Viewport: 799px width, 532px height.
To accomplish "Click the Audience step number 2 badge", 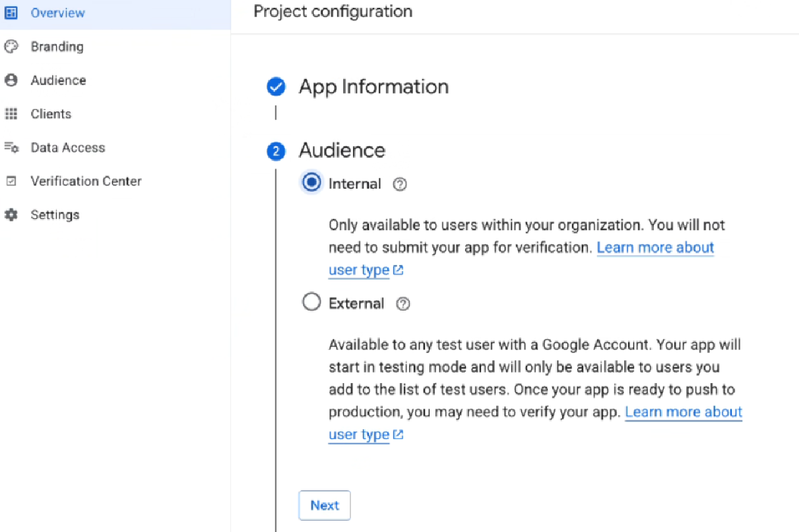I will 276,152.
